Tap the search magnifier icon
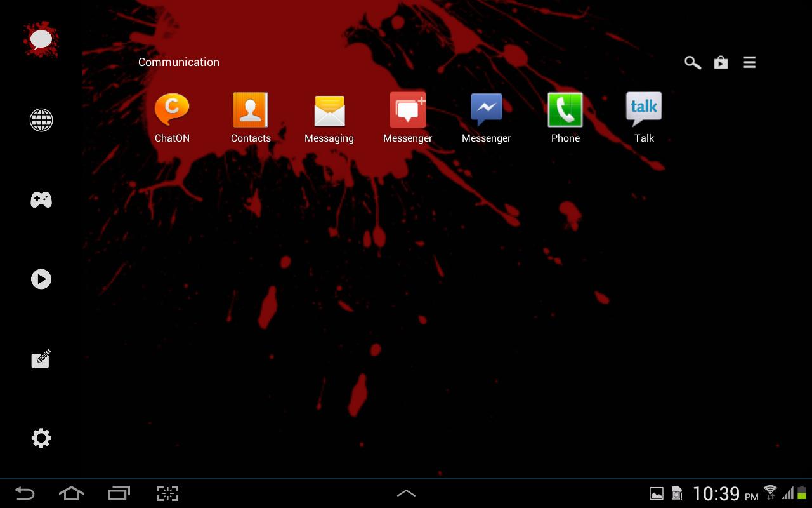This screenshot has height=508, width=812. point(693,62)
